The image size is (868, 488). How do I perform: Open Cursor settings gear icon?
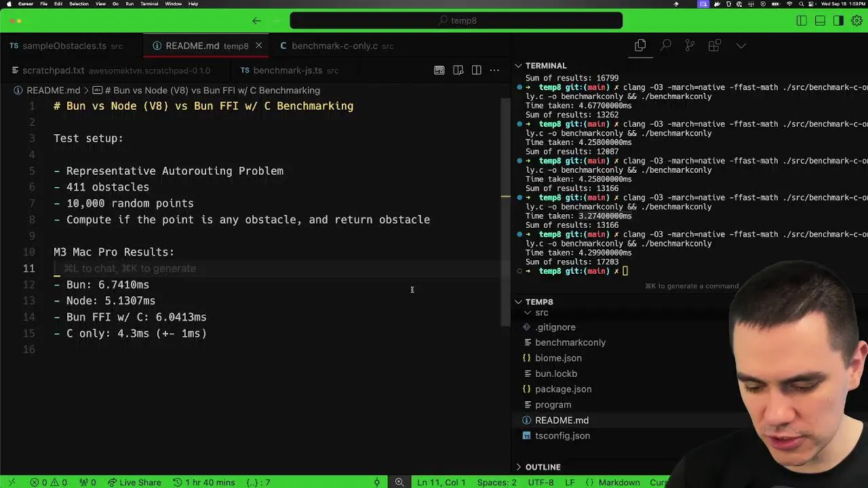857,20
